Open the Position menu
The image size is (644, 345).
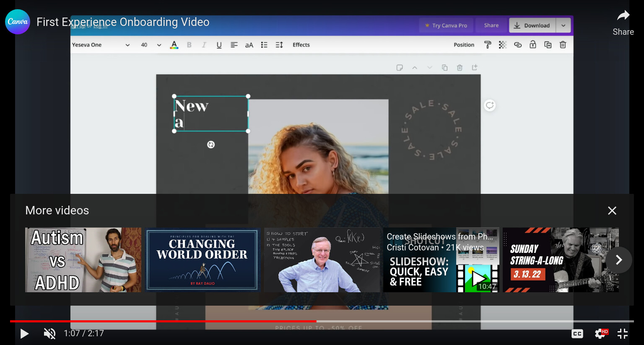point(464,45)
